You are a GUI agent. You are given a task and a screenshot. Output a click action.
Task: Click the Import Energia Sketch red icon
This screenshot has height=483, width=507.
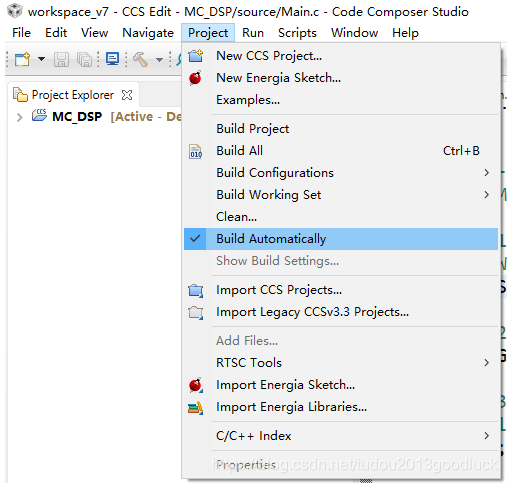click(x=195, y=385)
